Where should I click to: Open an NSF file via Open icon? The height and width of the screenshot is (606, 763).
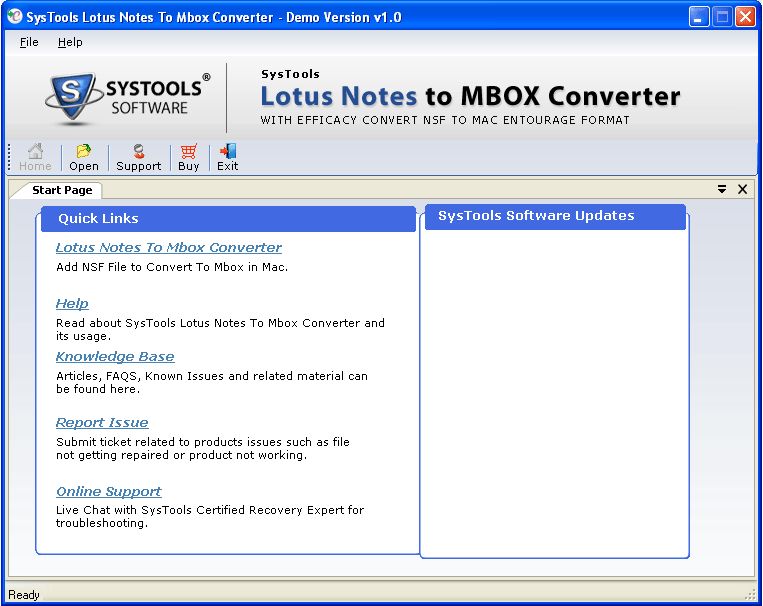coord(84,157)
